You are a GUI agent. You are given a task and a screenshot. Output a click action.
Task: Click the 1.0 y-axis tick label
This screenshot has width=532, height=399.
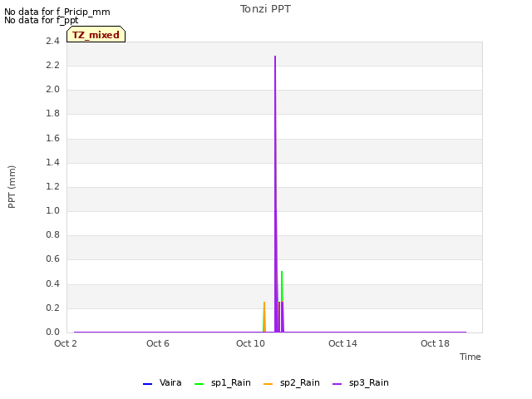point(52,210)
